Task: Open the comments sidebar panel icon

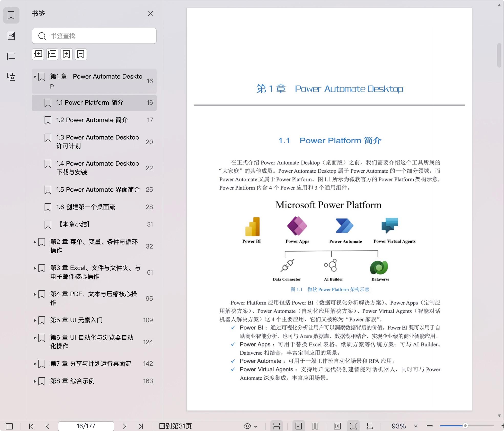Action: pyautogui.click(x=11, y=56)
